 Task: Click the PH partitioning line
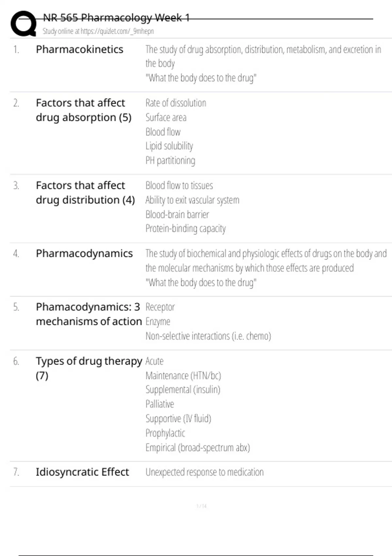click(x=170, y=161)
